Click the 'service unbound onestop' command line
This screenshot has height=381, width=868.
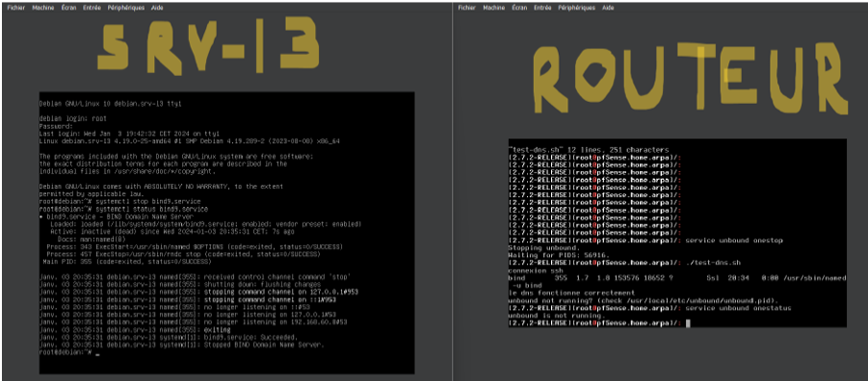(x=645, y=241)
